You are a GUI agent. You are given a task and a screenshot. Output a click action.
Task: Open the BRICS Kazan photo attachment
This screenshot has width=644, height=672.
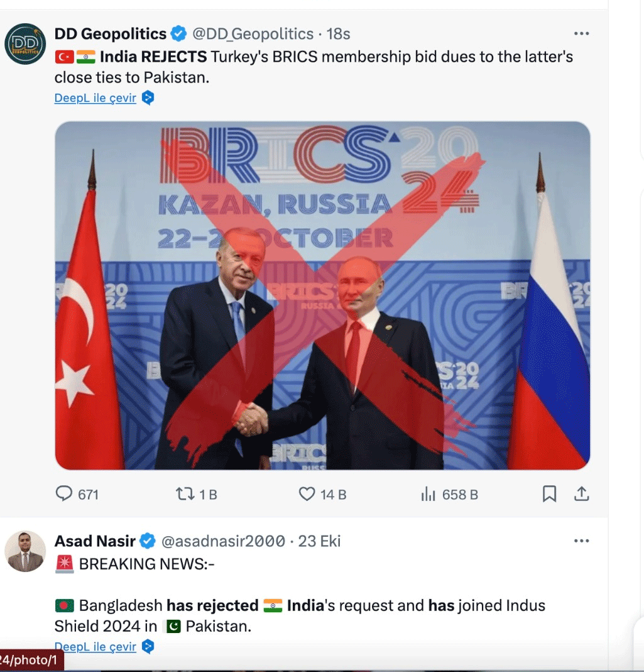[322, 295]
